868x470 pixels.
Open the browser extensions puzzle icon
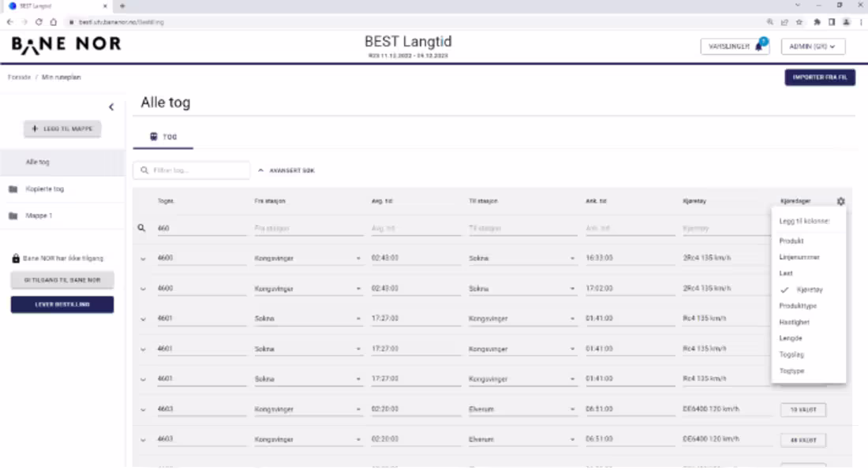(x=817, y=22)
